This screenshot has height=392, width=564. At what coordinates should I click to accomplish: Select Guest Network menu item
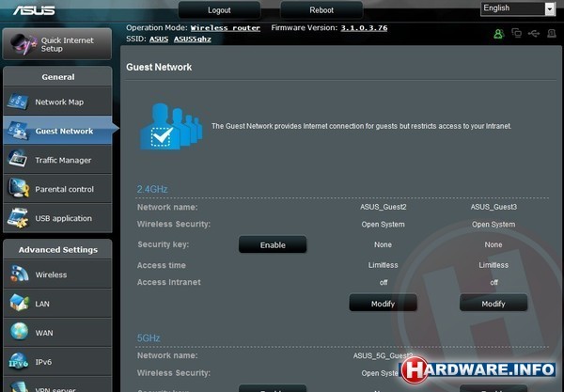click(x=57, y=131)
